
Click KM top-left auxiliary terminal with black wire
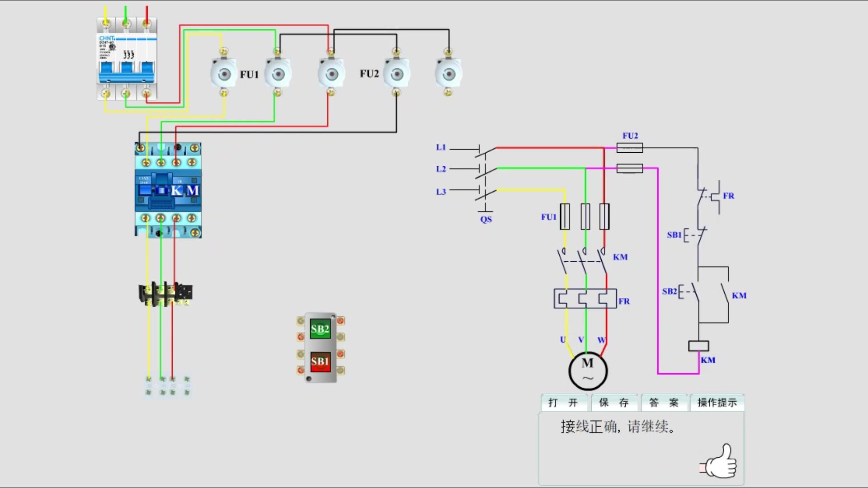141,148
